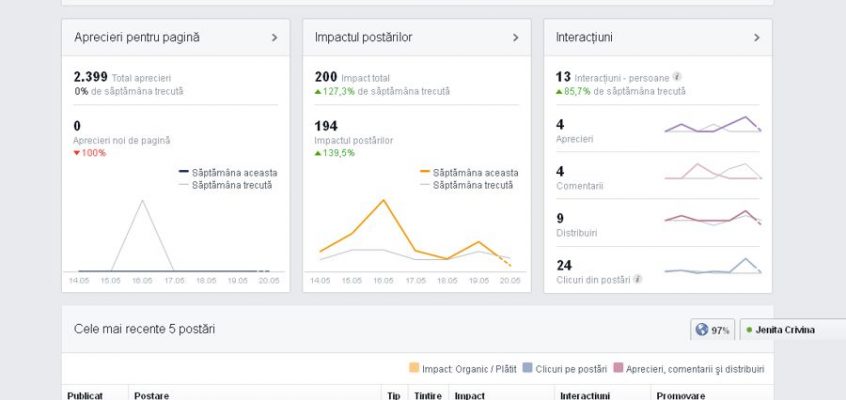Click the 2.399 Total aprecieri value

coord(91,77)
